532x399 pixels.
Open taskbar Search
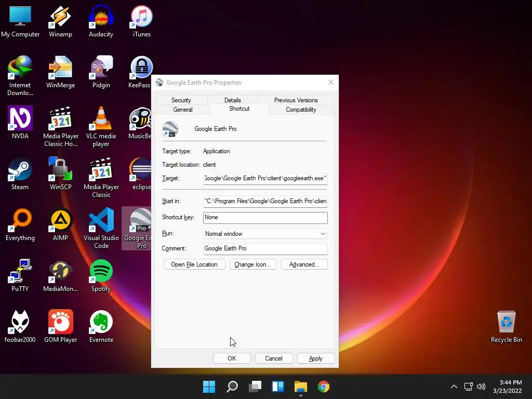[x=232, y=387]
